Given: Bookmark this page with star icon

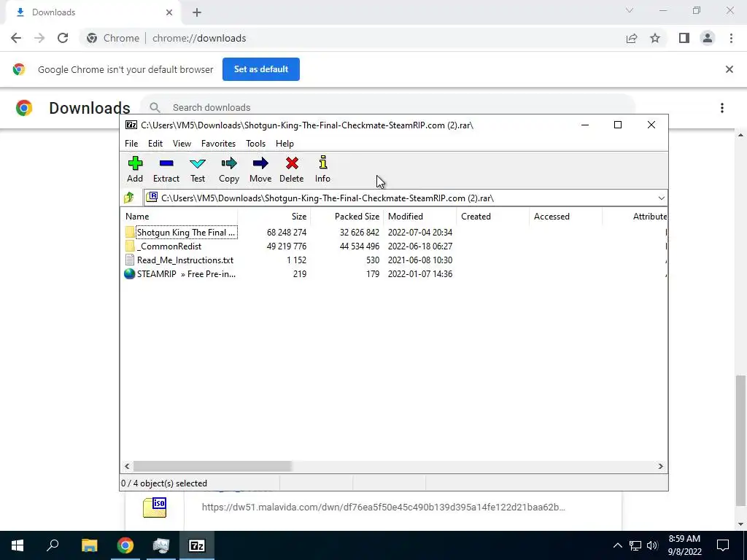Looking at the screenshot, I should (655, 38).
